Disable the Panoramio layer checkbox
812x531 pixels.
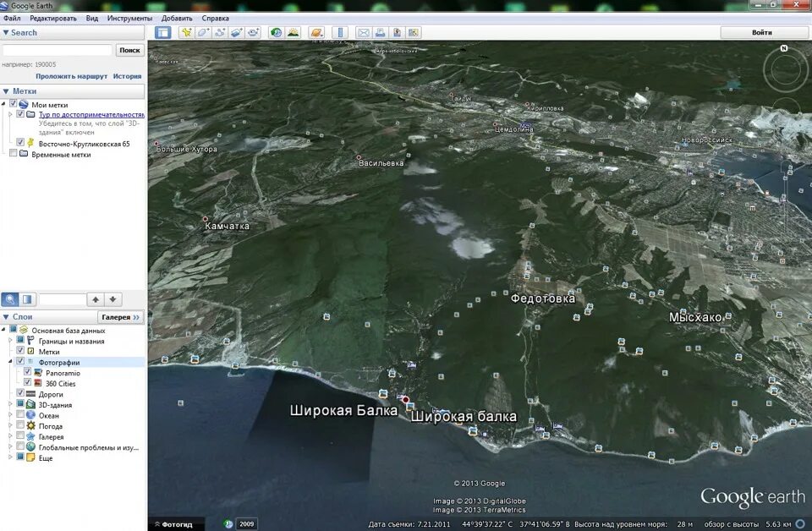coord(27,371)
